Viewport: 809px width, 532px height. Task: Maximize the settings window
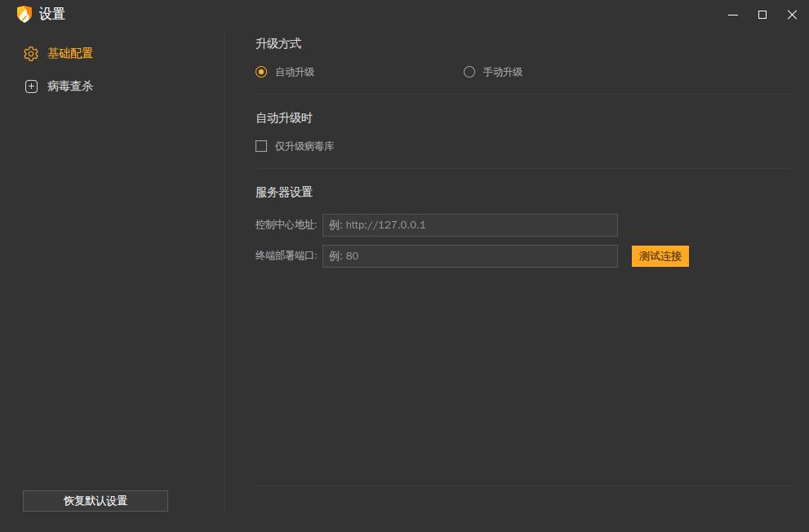[x=762, y=15]
